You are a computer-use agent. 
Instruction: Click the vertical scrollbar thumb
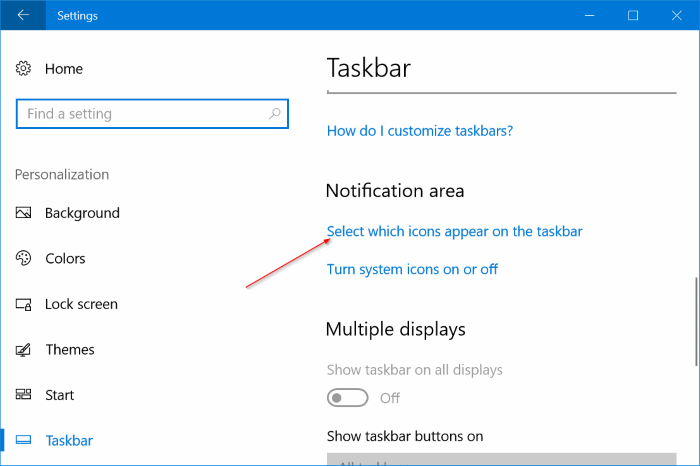(696, 321)
